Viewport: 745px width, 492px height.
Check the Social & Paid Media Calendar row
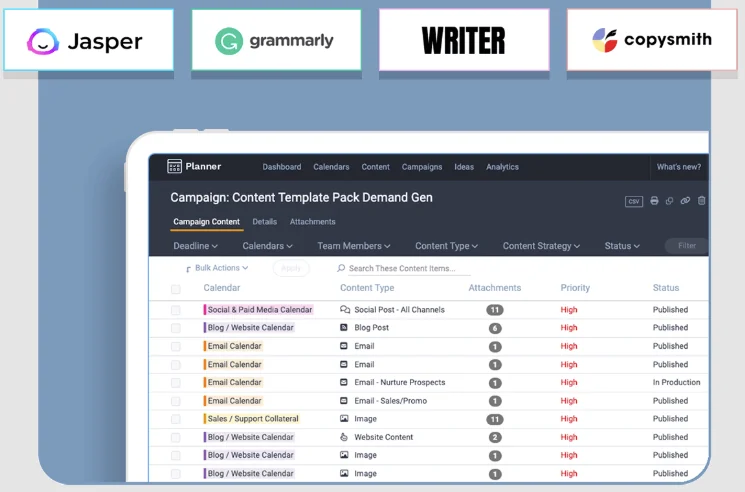[x=176, y=310]
